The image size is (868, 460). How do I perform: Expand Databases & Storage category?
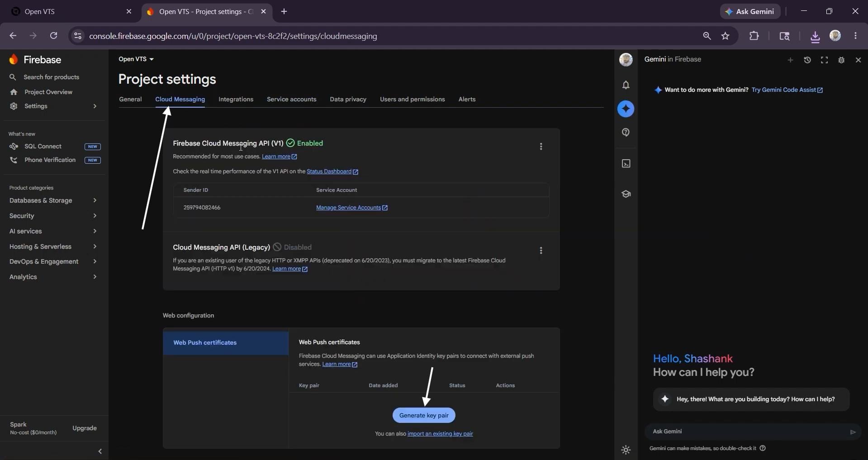[x=95, y=200]
